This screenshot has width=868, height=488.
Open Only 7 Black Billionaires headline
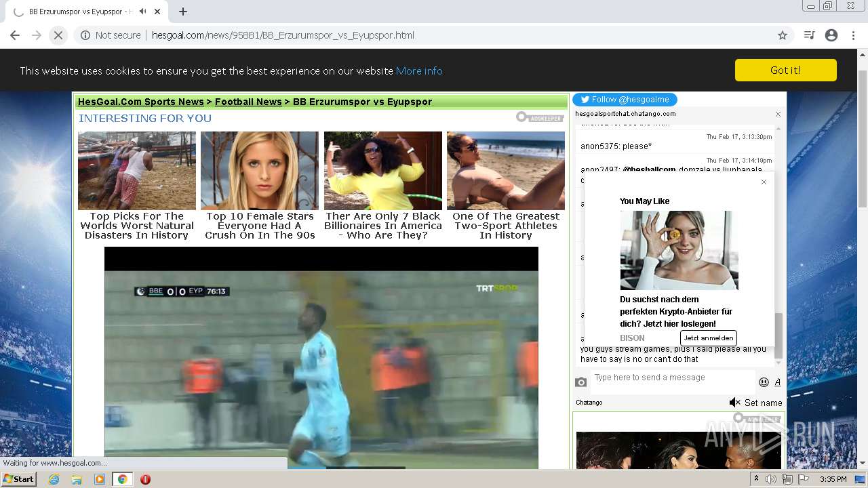coord(383,226)
